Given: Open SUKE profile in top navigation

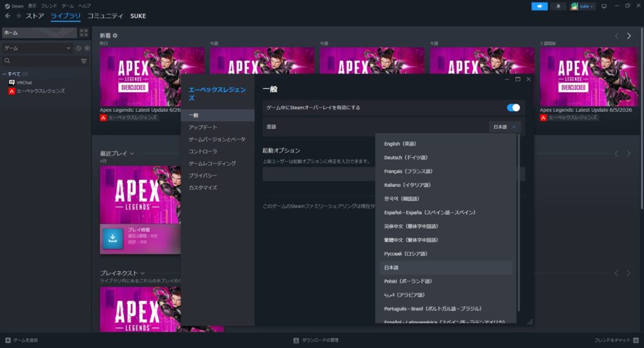Looking at the screenshot, I should (138, 16).
